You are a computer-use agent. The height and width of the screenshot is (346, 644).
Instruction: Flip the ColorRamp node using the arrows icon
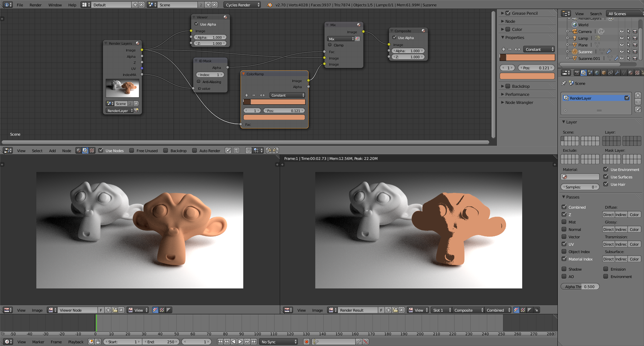[x=262, y=95]
